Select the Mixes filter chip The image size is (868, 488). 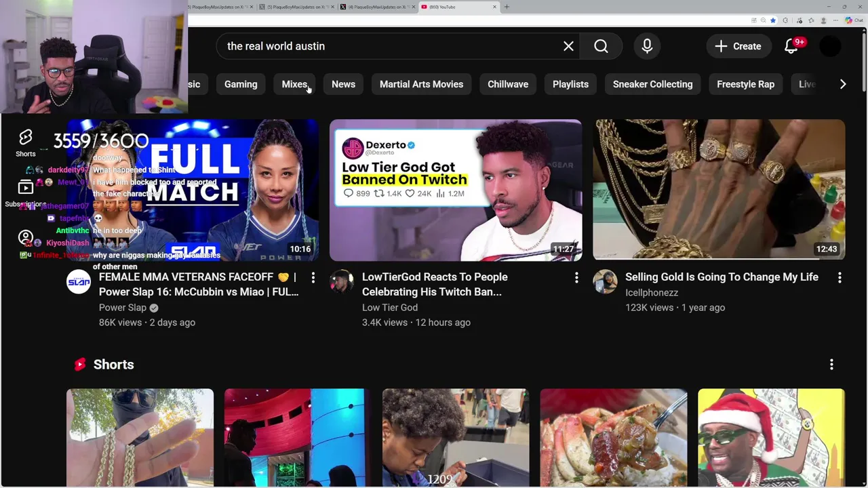pos(294,84)
